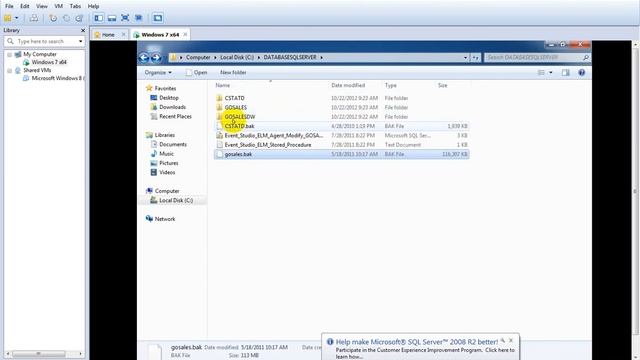Select the CSTATD folder
This screenshot has width=640, height=360.
tap(234, 98)
